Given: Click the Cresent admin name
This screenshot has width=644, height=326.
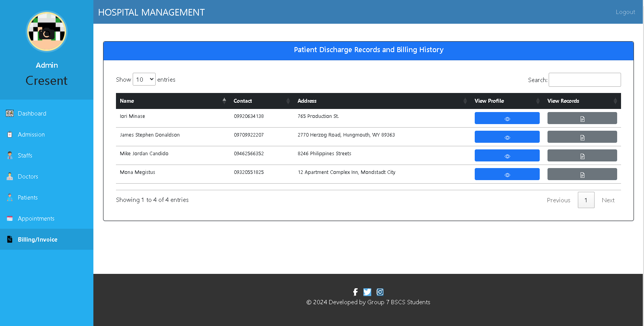Looking at the screenshot, I should [x=47, y=81].
